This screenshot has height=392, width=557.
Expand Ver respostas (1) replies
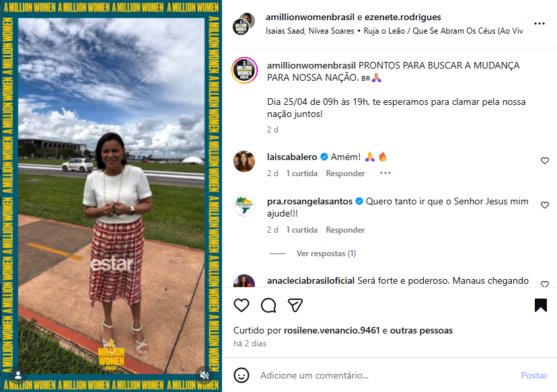(326, 253)
